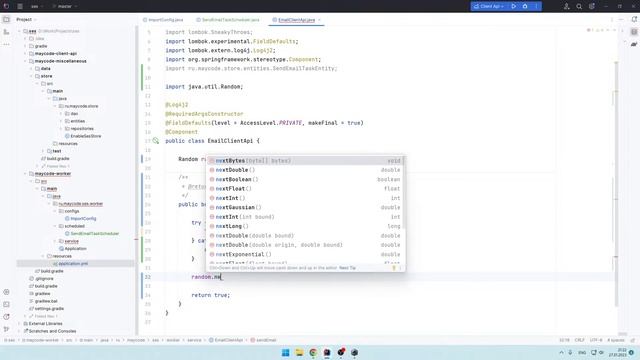This screenshot has height=360, width=640.
Task: Open the Git tool window icon
Action: point(6,329)
